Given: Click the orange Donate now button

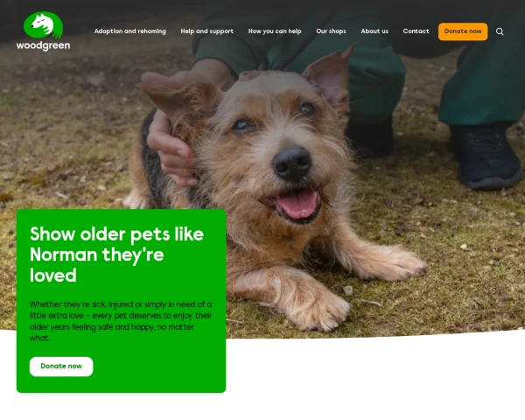Looking at the screenshot, I should pos(463,31).
